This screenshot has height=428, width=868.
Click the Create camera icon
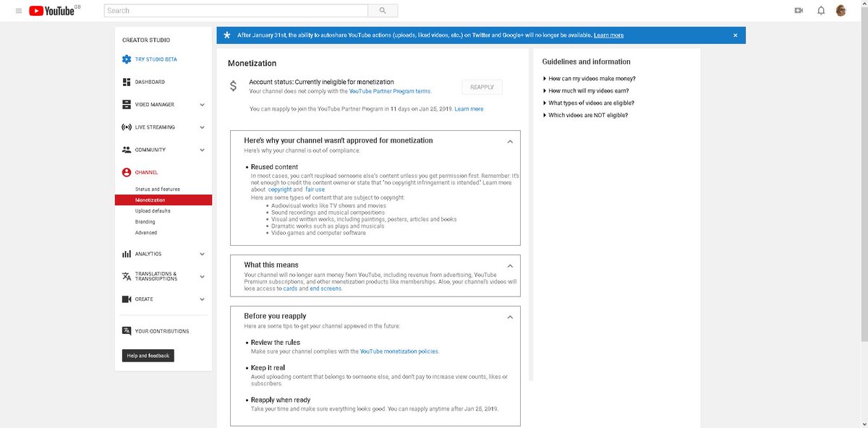pos(127,299)
